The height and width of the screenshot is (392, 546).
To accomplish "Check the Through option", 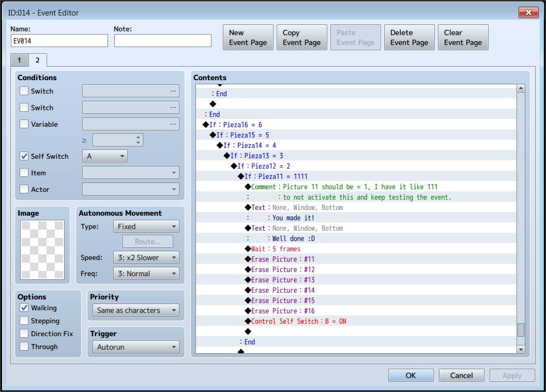I will point(24,346).
